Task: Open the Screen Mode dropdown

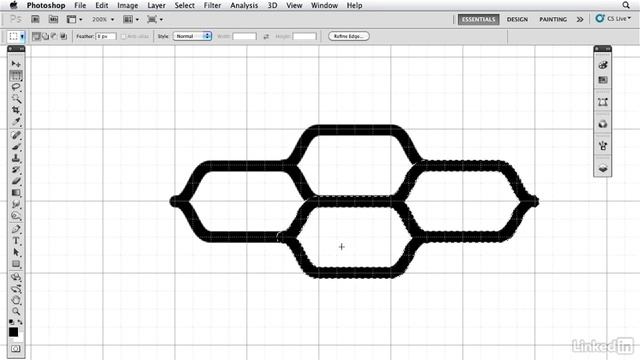Action: [155, 19]
